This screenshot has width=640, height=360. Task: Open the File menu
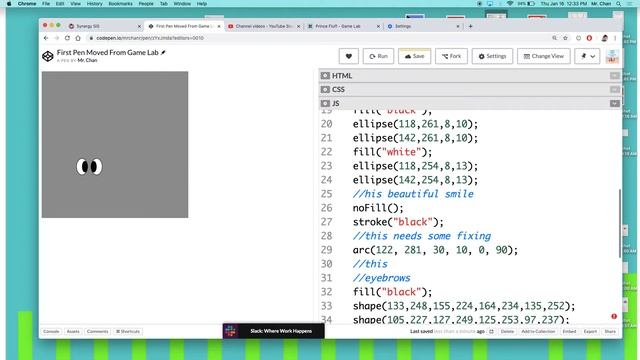(x=46, y=4)
